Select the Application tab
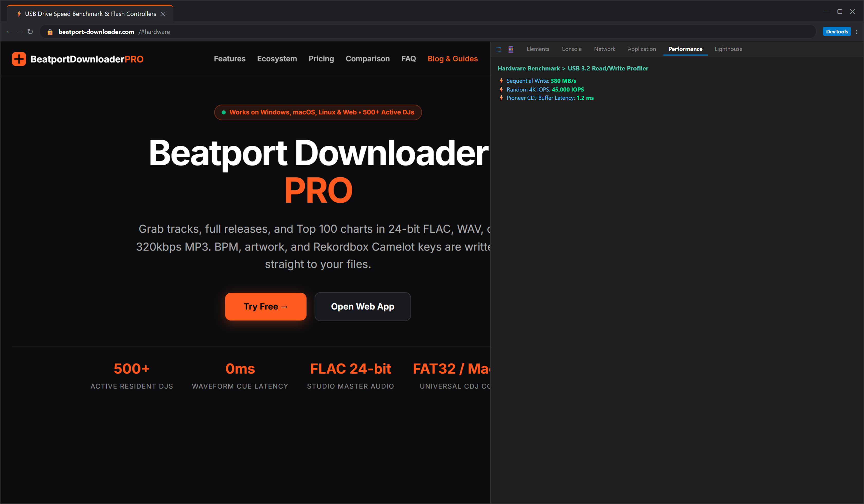Image resolution: width=864 pixels, height=504 pixels. tap(642, 49)
